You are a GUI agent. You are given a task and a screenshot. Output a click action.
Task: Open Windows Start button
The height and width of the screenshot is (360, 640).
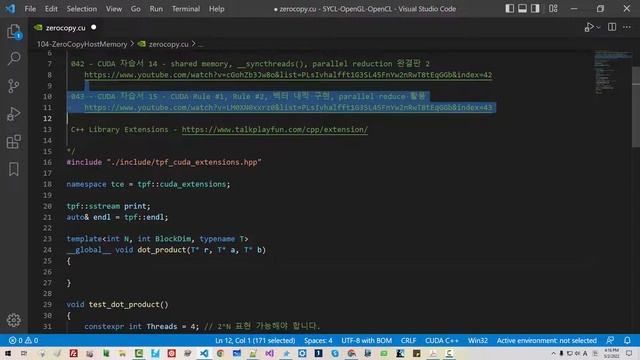[x=8, y=353]
